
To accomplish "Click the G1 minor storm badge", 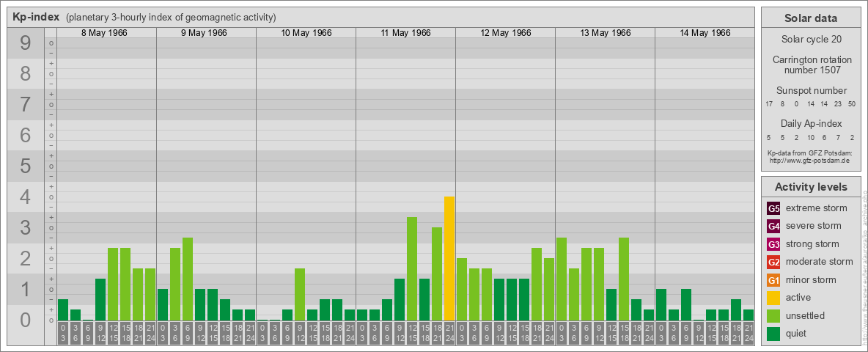I will [x=774, y=280].
